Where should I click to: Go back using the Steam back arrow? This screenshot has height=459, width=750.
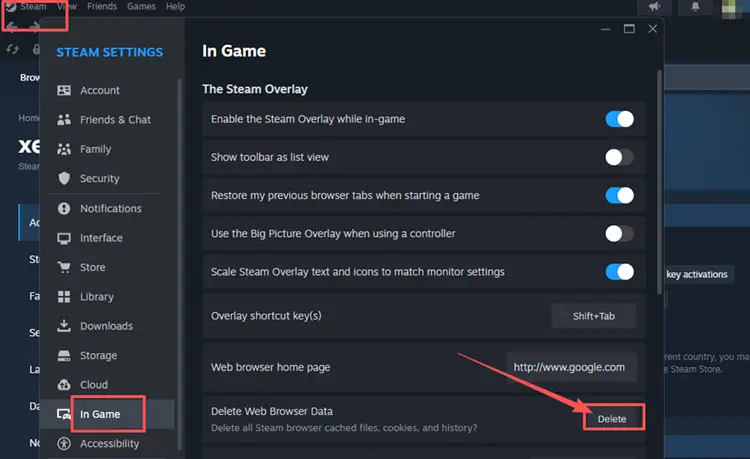click(12, 26)
